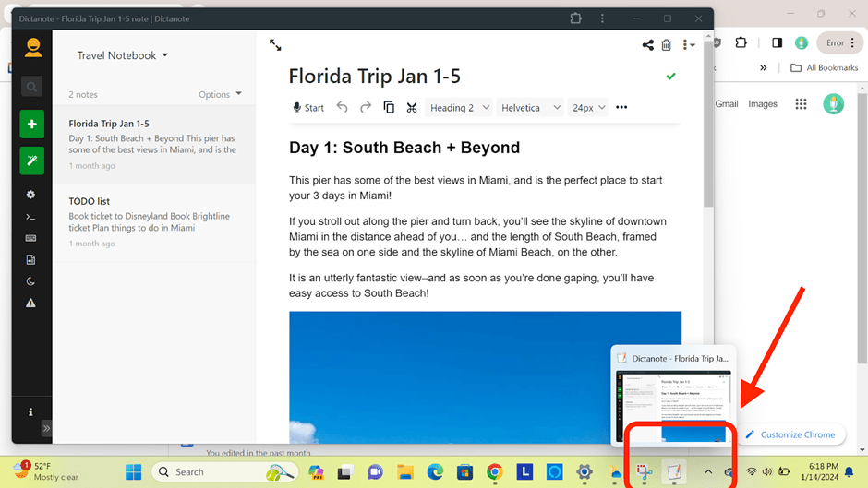Open the Helvetica font dropdown
Image resolution: width=868 pixels, height=488 pixels.
[x=530, y=107]
